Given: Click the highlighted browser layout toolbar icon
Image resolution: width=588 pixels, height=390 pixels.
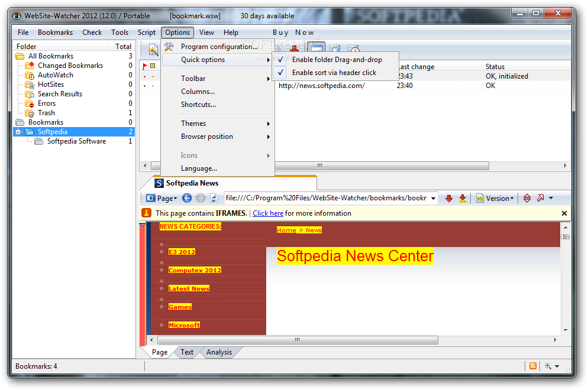Looking at the screenshot, I should tap(316, 48).
